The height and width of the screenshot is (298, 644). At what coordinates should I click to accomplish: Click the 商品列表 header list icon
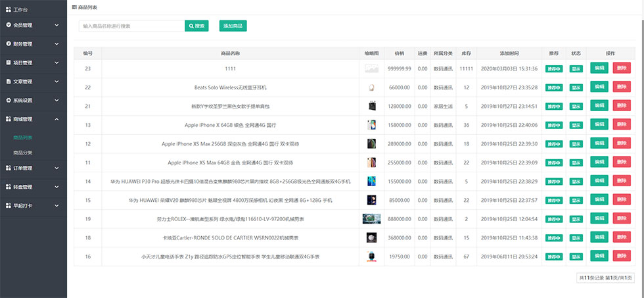pos(74,7)
